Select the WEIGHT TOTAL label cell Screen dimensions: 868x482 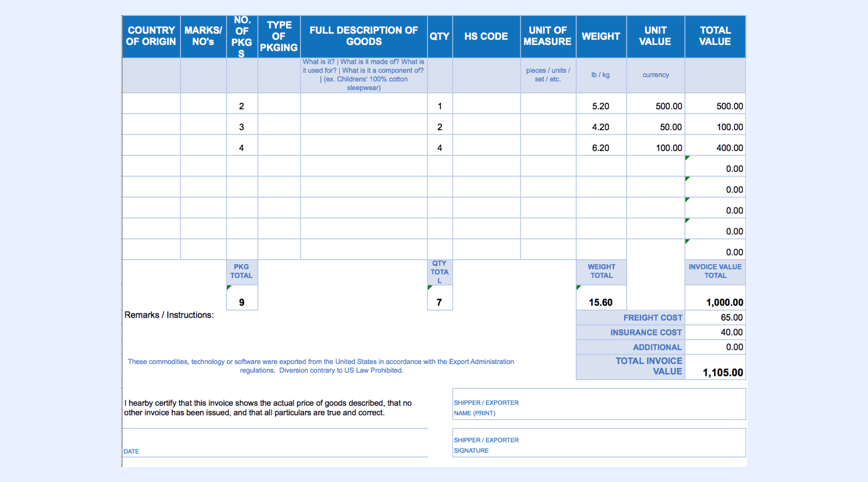601,272
